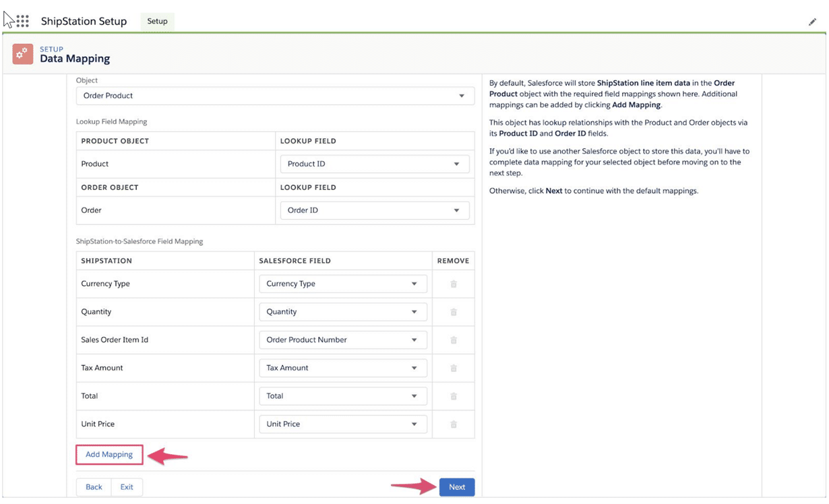Open the Object dropdown showing Order Product
Screen dimensions: 829x504
tap(275, 96)
